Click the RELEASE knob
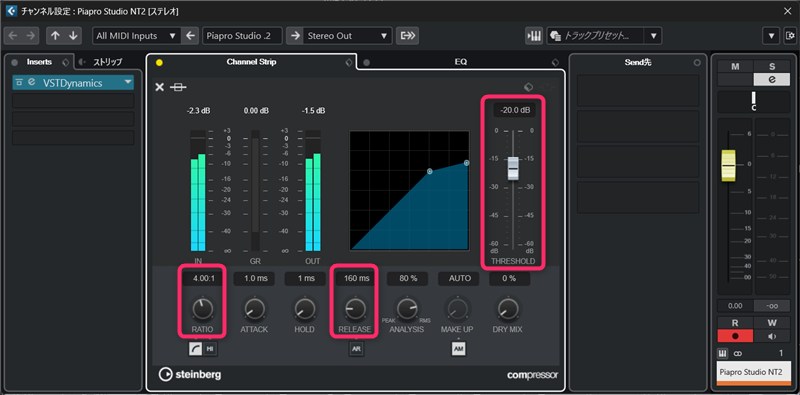This screenshot has width=800, height=395. 356,309
